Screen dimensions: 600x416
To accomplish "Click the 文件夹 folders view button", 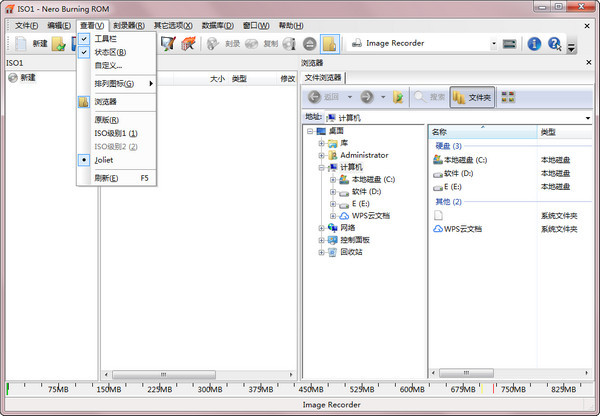I will tap(472, 97).
